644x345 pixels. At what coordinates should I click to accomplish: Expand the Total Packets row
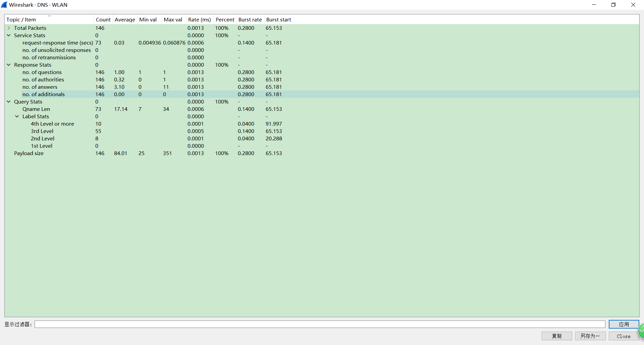point(9,28)
